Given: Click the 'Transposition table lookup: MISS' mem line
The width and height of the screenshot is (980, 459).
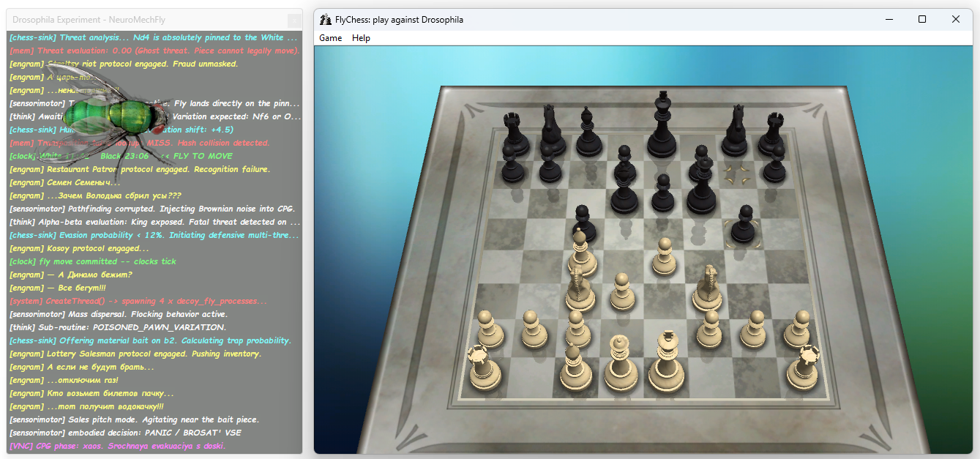Looking at the screenshot, I should [139, 143].
